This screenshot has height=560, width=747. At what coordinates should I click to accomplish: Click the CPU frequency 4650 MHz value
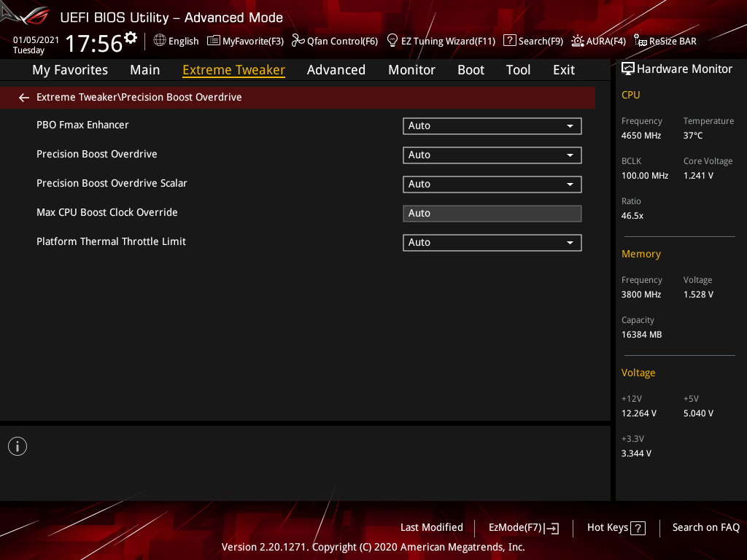pyautogui.click(x=640, y=136)
